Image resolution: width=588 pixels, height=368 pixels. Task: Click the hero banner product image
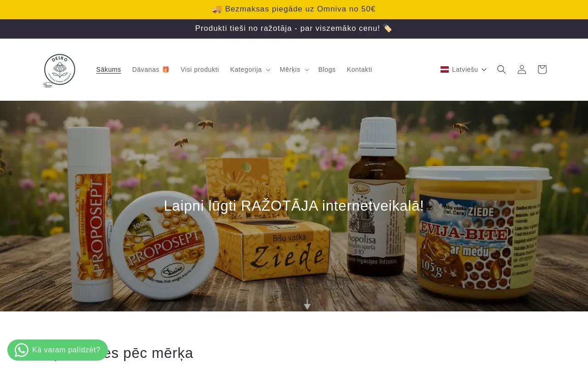tap(294, 206)
